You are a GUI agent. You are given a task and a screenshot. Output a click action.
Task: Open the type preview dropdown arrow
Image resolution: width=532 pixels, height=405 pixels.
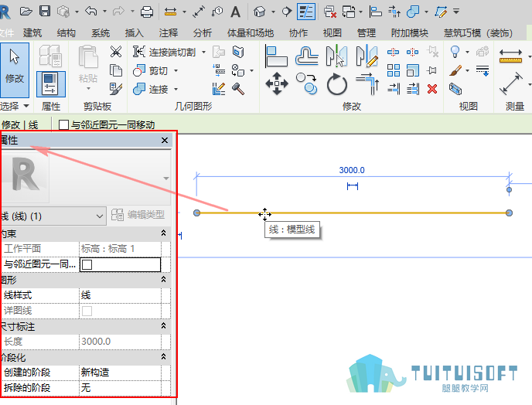pyautogui.click(x=166, y=178)
